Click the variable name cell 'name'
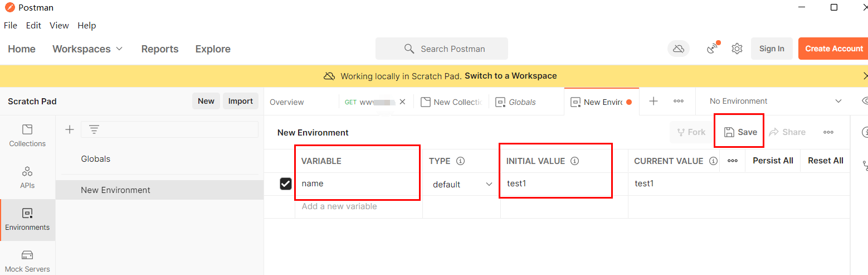The height and width of the screenshot is (275, 868). pyautogui.click(x=358, y=184)
